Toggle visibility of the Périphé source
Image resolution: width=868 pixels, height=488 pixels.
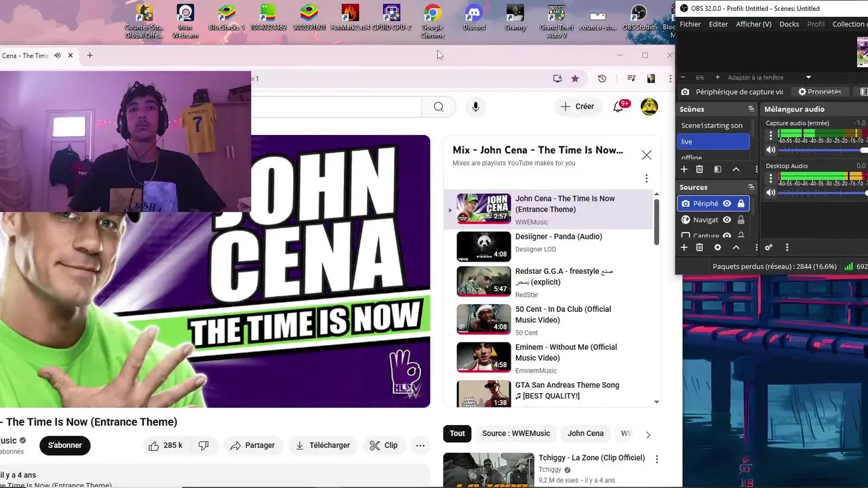[x=727, y=203]
